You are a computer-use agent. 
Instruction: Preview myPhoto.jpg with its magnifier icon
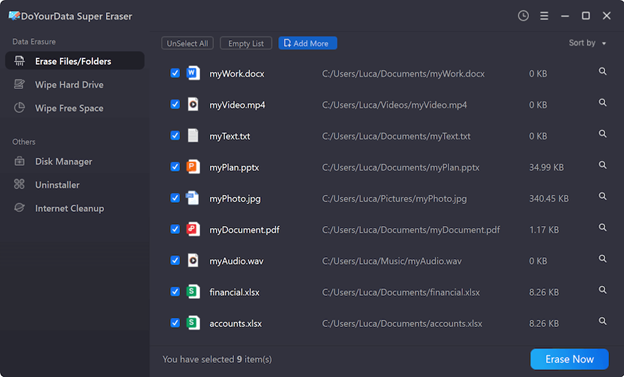click(x=603, y=196)
